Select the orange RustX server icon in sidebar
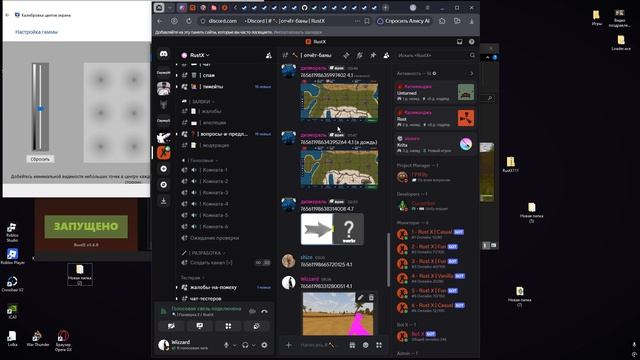Screen dimensions: 640x360 (164, 153)
